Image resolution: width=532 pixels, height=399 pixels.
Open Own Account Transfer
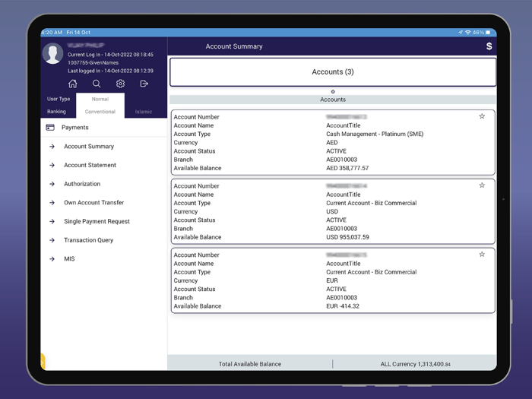point(93,203)
